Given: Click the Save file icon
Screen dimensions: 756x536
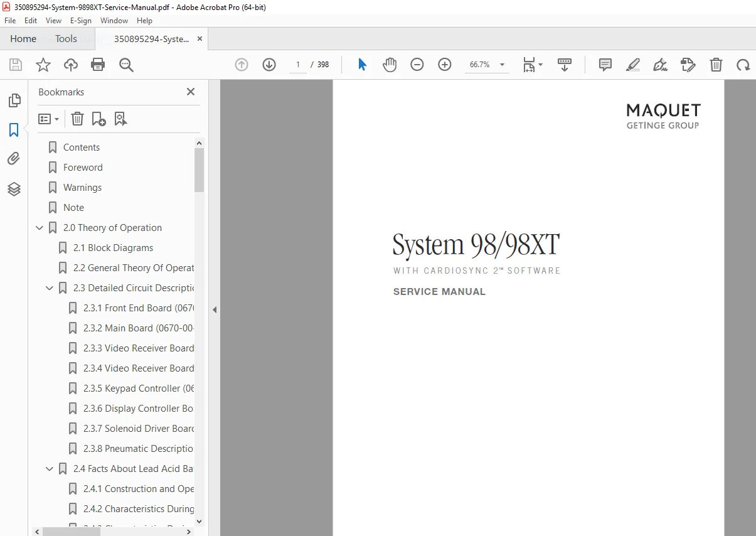Looking at the screenshot, I should coord(16,65).
